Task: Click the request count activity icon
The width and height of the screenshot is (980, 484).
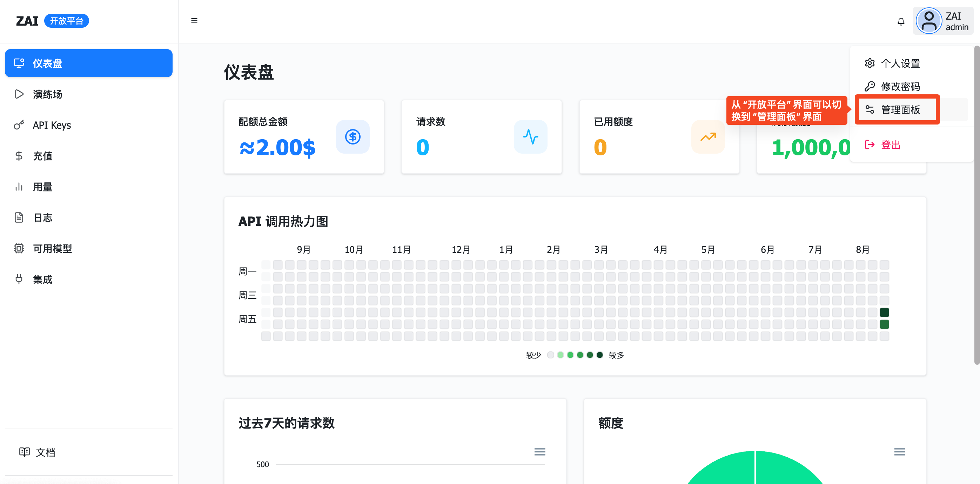Action: point(530,136)
